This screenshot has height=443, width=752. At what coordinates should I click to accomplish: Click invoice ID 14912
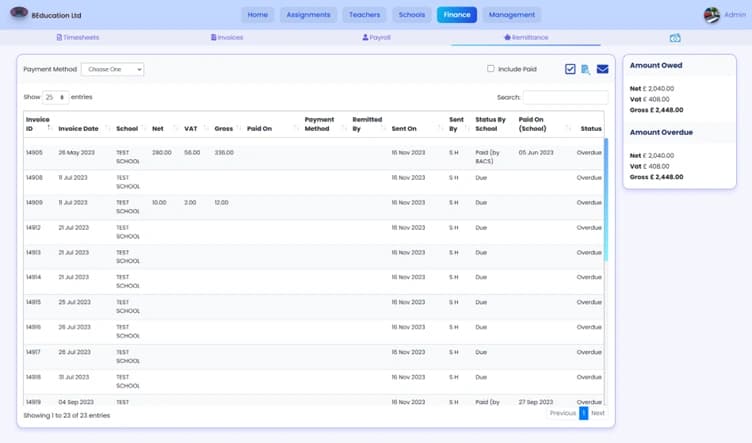coord(34,227)
